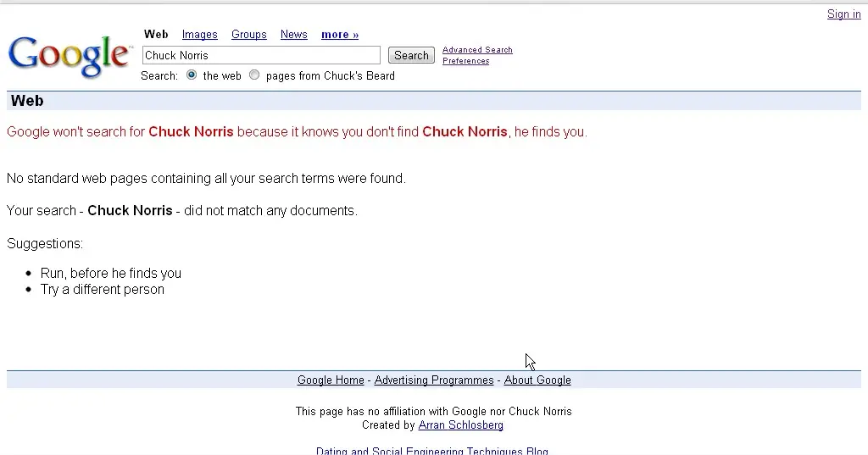Click the 'no affiliation with Google' disclaimer
The width and height of the screenshot is (868, 455).
point(433,411)
